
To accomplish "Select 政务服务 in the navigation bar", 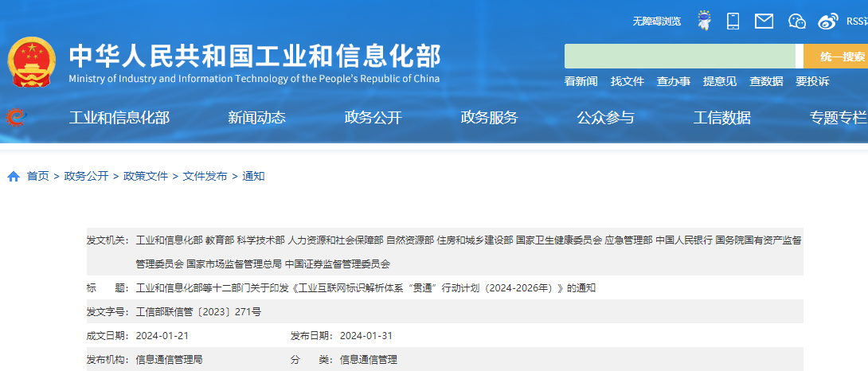I will pyautogui.click(x=489, y=118).
